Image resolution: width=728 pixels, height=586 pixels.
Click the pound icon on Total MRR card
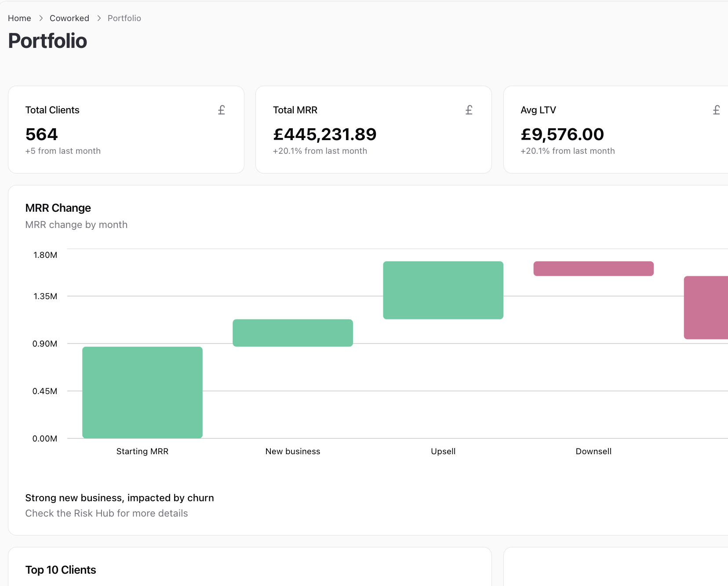pyautogui.click(x=469, y=110)
